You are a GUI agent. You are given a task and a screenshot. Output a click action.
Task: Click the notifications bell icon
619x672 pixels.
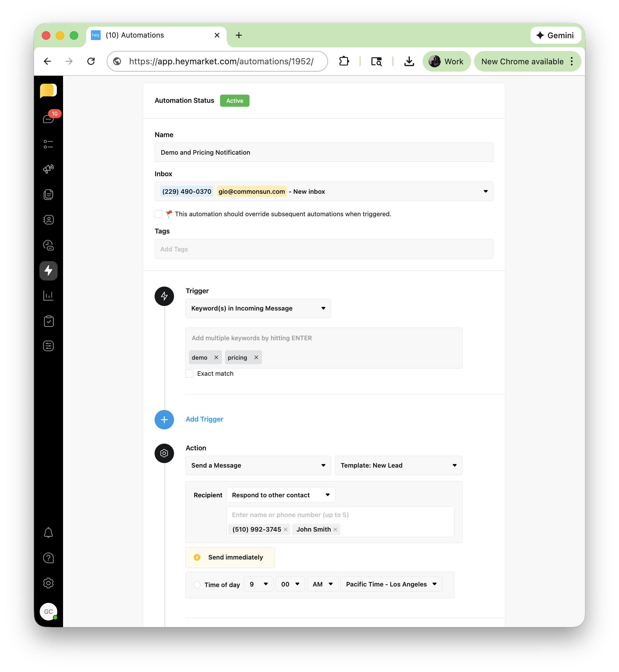pyautogui.click(x=49, y=533)
